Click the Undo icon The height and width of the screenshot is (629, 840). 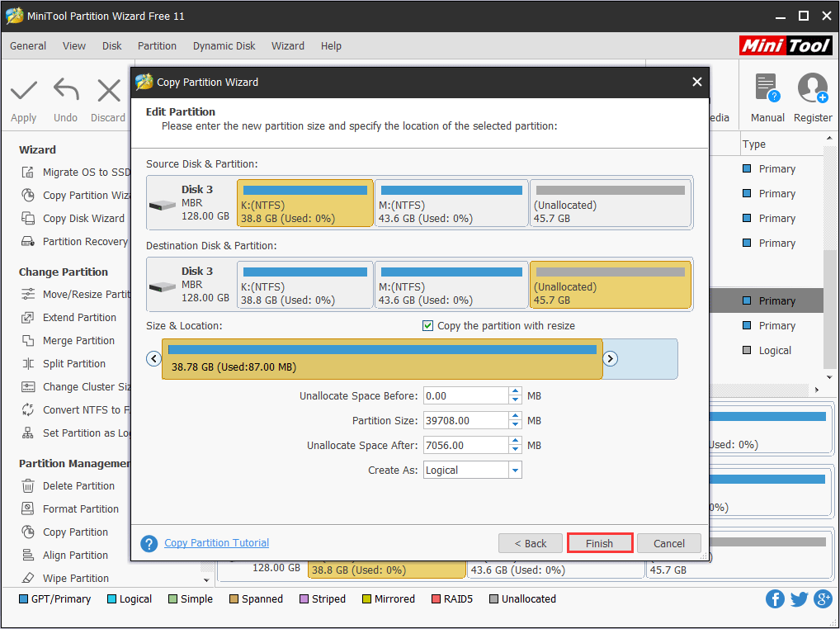click(x=65, y=97)
